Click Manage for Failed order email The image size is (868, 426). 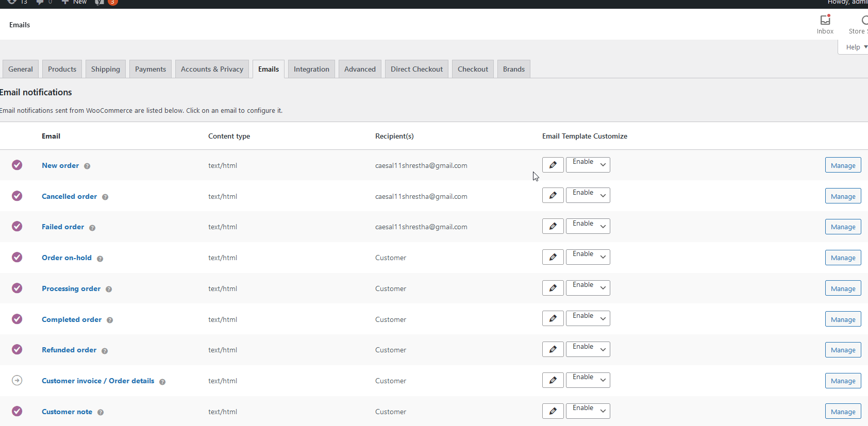[843, 227]
